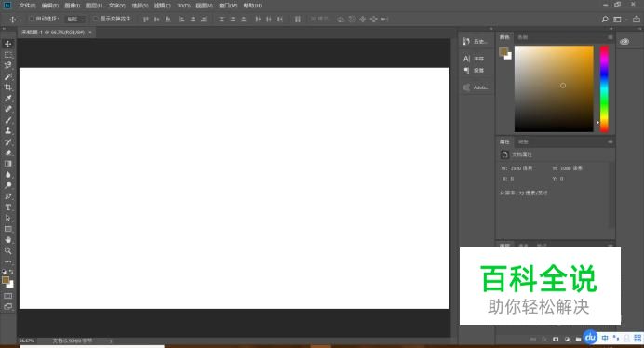The image size is (644, 348).
Task: Expand the collapsed panels dock arrow
Action: [490, 29]
